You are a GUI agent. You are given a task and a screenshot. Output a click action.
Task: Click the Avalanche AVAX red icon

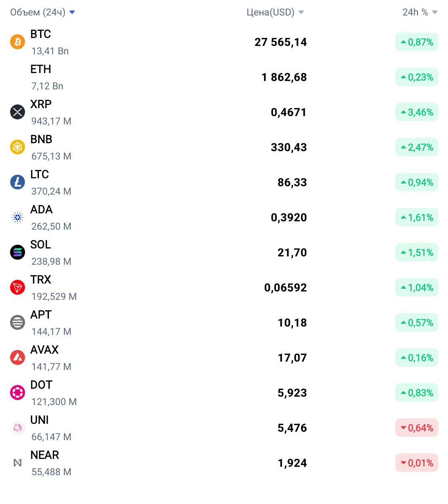tap(18, 357)
